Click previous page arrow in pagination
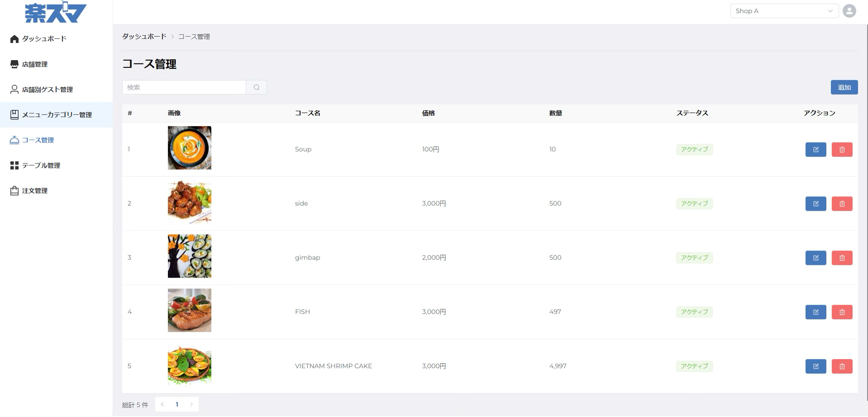The height and width of the screenshot is (417, 868). 162,404
